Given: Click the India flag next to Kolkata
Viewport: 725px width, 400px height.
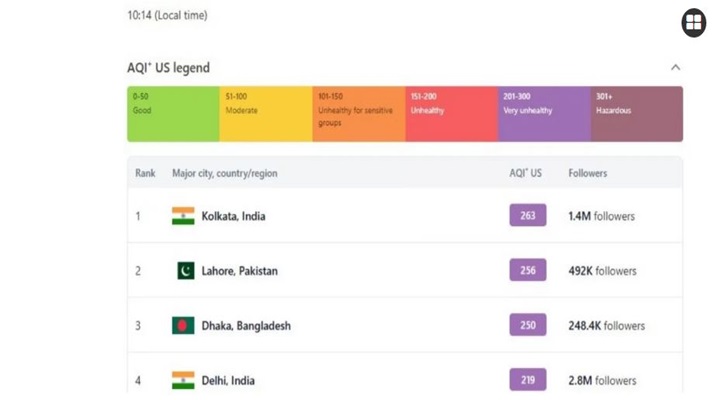Looking at the screenshot, I should pyautogui.click(x=183, y=216).
